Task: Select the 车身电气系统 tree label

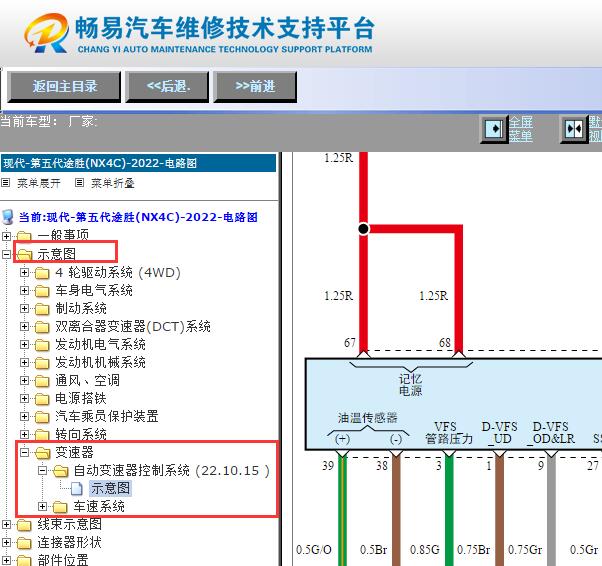Action: click(94, 290)
